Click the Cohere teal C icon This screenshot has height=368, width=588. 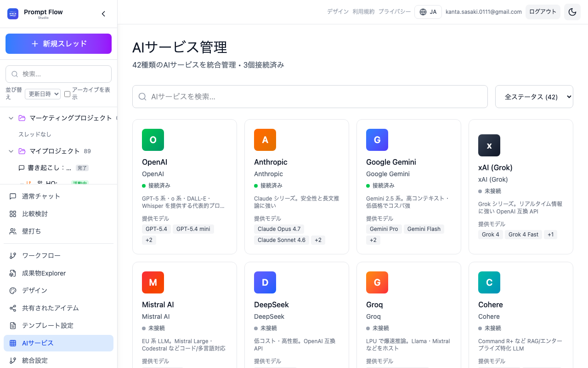[489, 282]
